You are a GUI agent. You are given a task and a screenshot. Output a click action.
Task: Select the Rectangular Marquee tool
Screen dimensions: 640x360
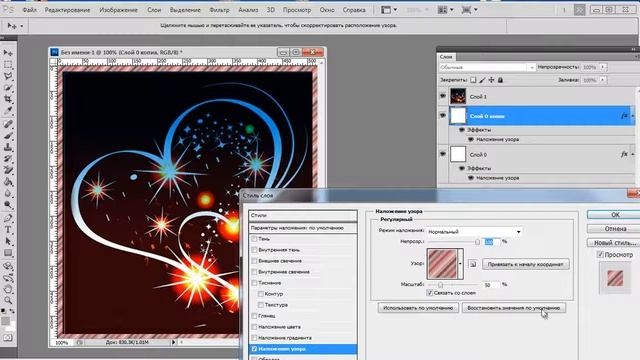(x=8, y=64)
